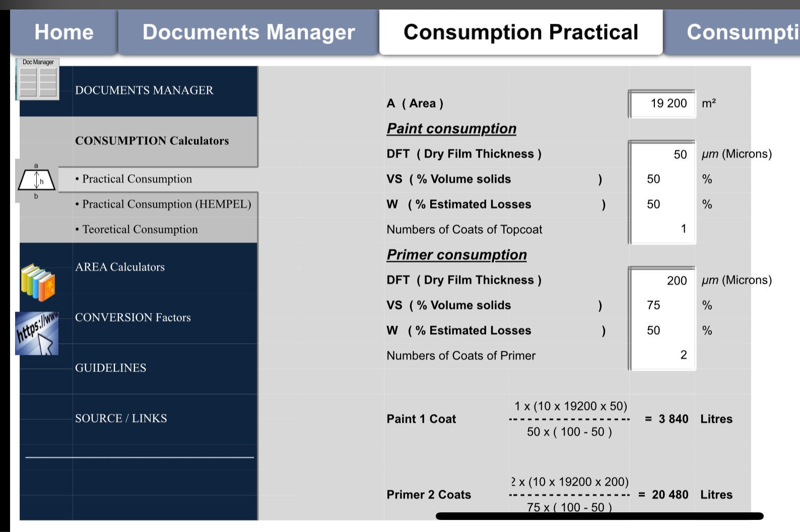Select the Consumption Practical tab
Viewport: 800px width, 532px height.
521,32
